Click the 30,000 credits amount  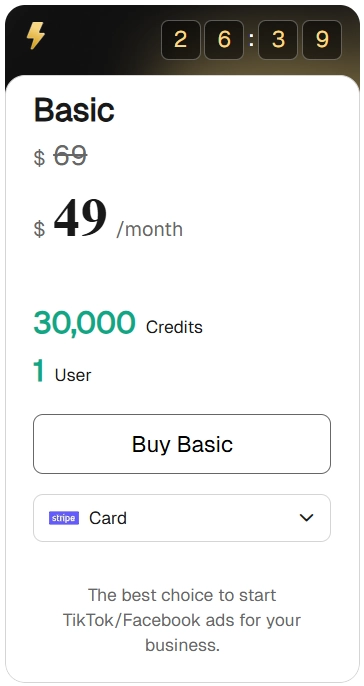tap(84, 322)
